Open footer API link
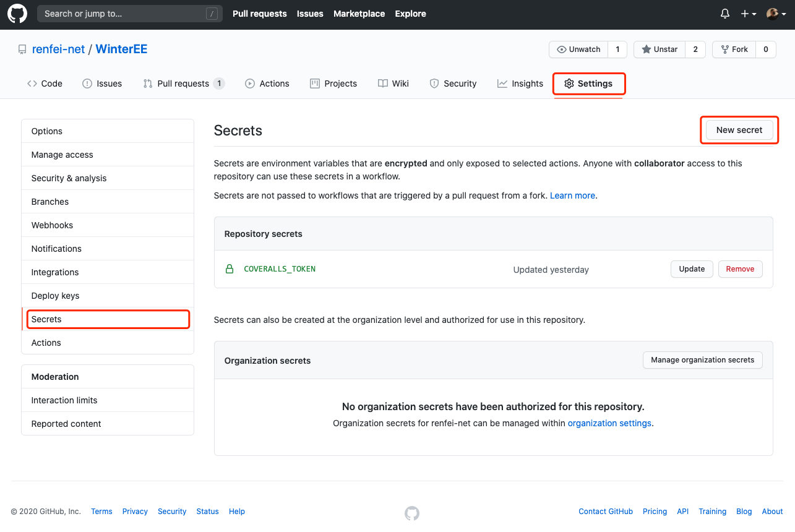This screenshot has height=532, width=795. click(x=682, y=512)
